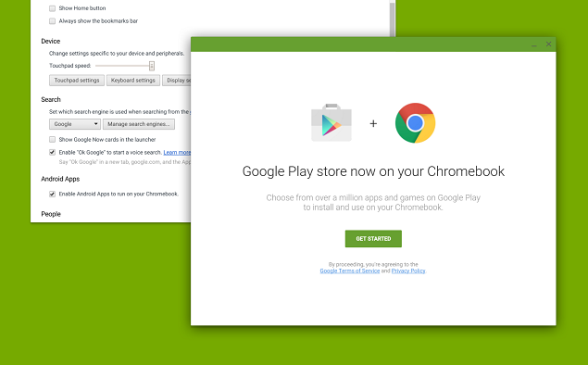This screenshot has width=588, height=365.
Task: Open Keyboard settings in Settings window
Action: pos(133,81)
